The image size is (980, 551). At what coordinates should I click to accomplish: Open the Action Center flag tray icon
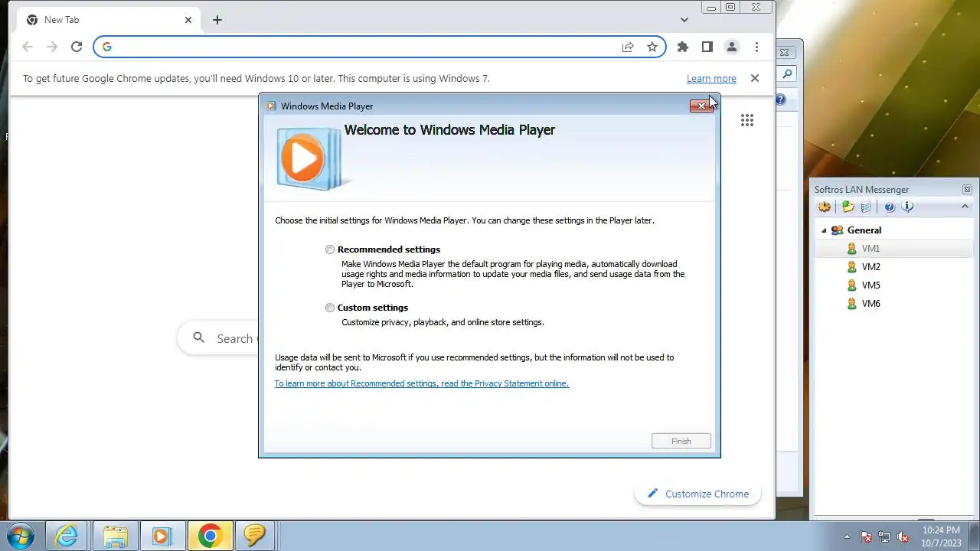[x=866, y=536]
